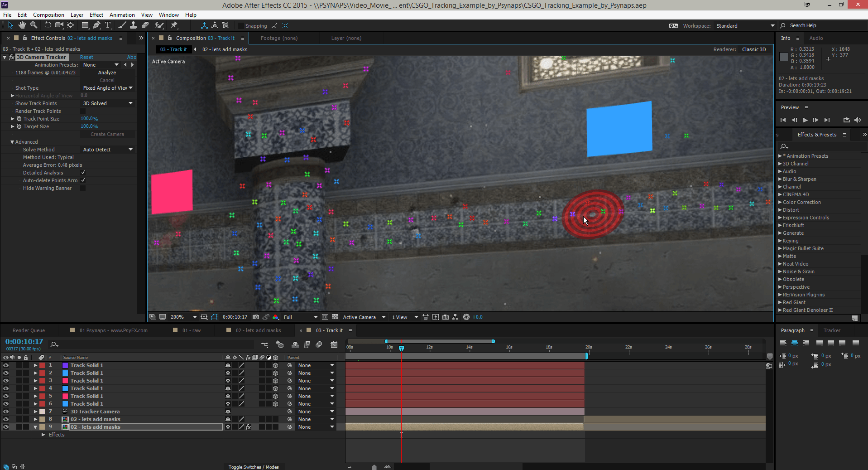Viewport: 868px width, 470px height.
Task: Open the Animation menu
Action: 122,15
